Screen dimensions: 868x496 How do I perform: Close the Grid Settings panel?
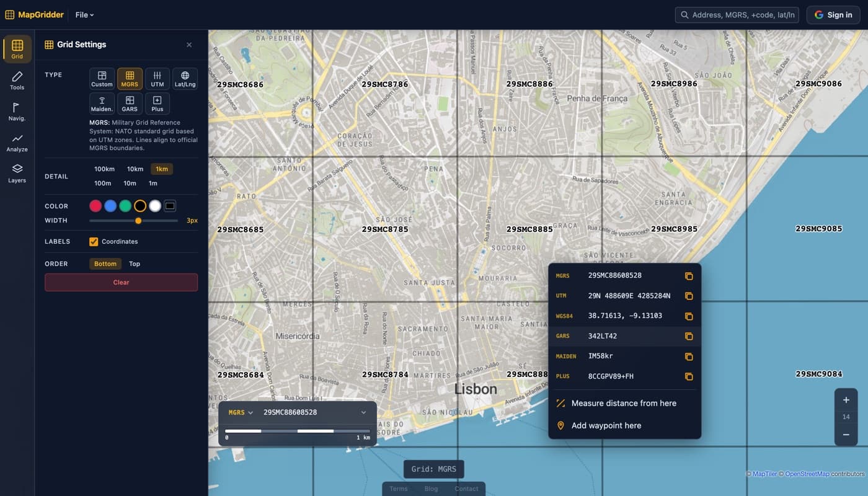(189, 45)
